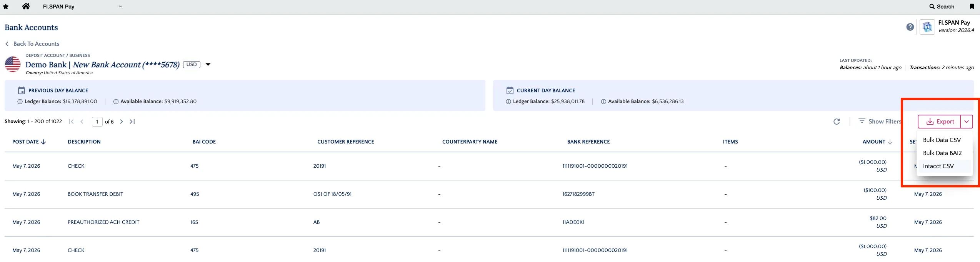The image size is (980, 262).
Task: Select Bulk Data BAI2 export option
Action: (945, 153)
